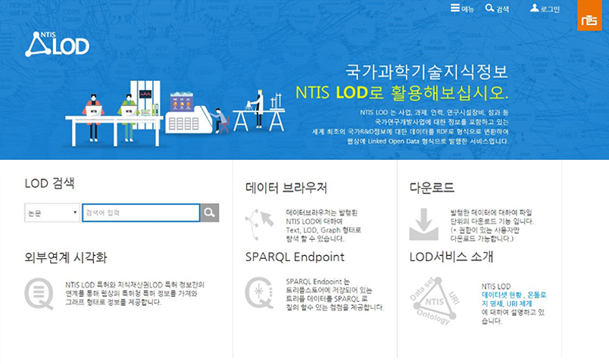The image size is (609, 364).
Task: Click the 외부연계 시각화 heading
Action: 66,257
